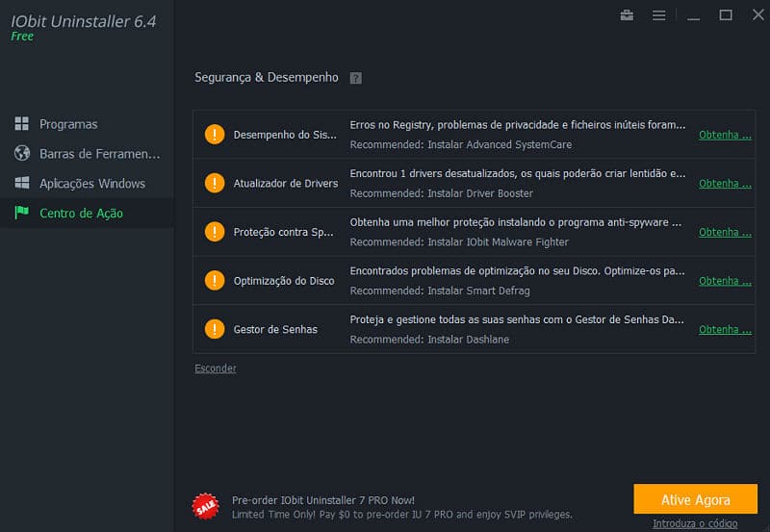770x532 pixels.
Task: Click 'Obtenha uma melhor proteção' description
Action: 516,222
